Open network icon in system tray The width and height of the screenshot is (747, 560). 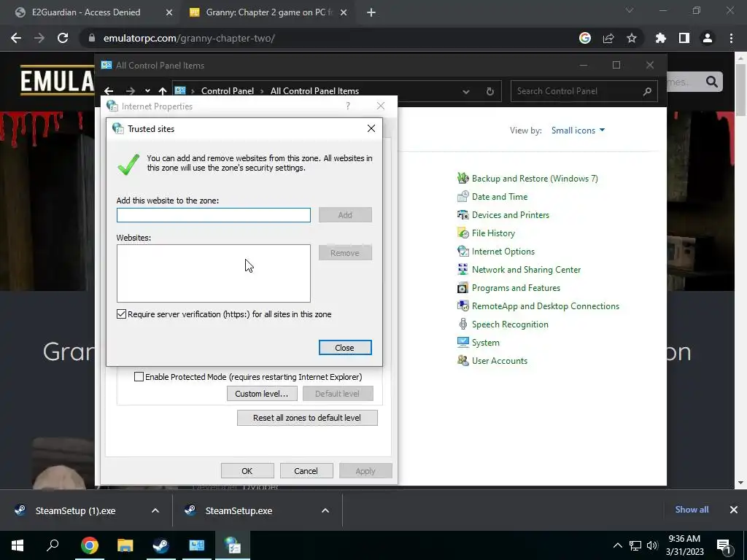click(x=635, y=545)
